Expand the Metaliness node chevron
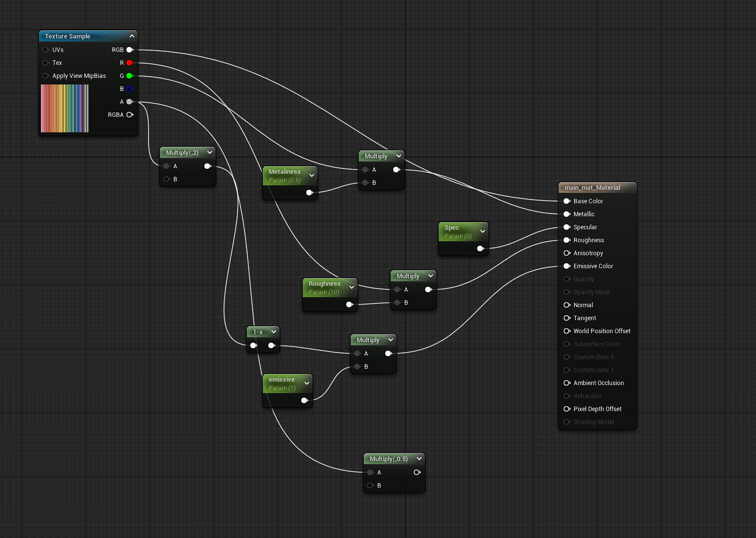756x538 pixels. click(312, 175)
